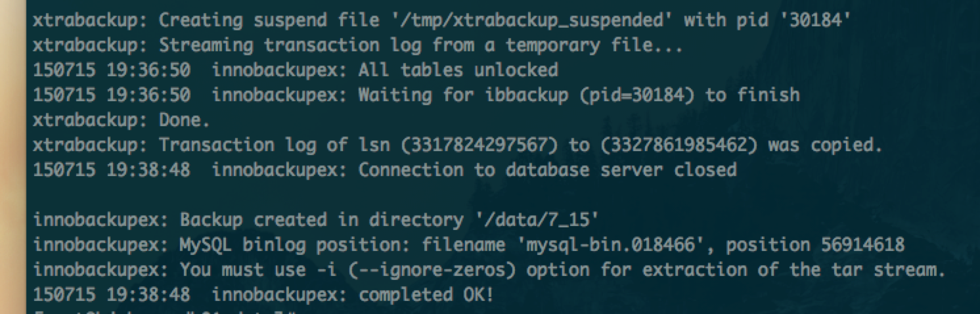
Task: Click the words 'was copied.'
Action: click(825, 145)
